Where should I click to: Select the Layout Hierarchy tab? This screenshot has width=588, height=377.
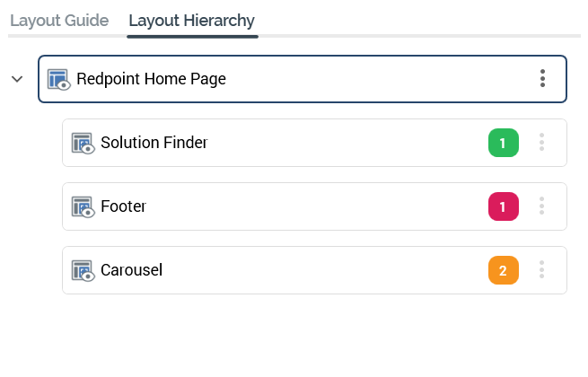(191, 20)
